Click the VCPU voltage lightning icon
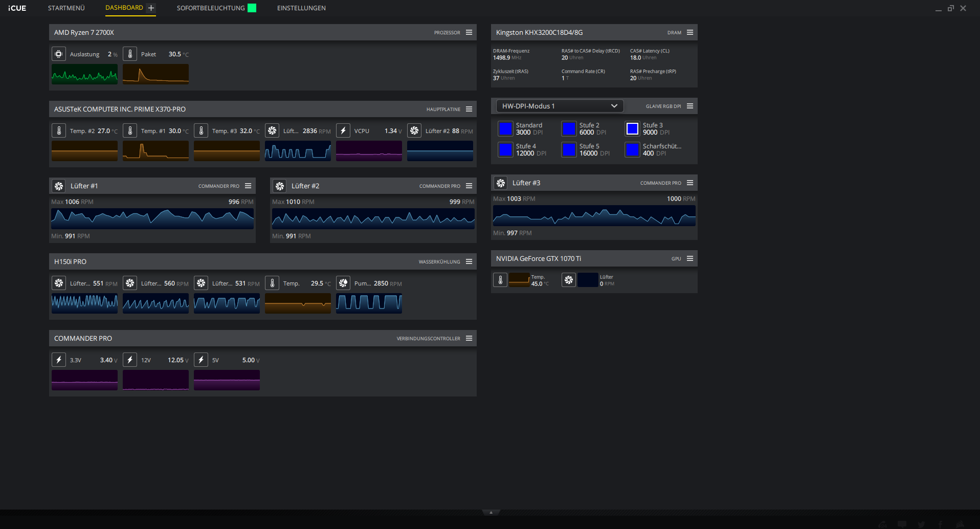 [x=343, y=130]
